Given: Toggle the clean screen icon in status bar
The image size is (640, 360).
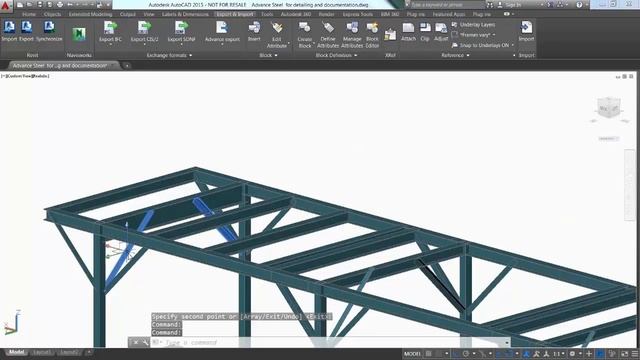Looking at the screenshot, I should (624, 354).
